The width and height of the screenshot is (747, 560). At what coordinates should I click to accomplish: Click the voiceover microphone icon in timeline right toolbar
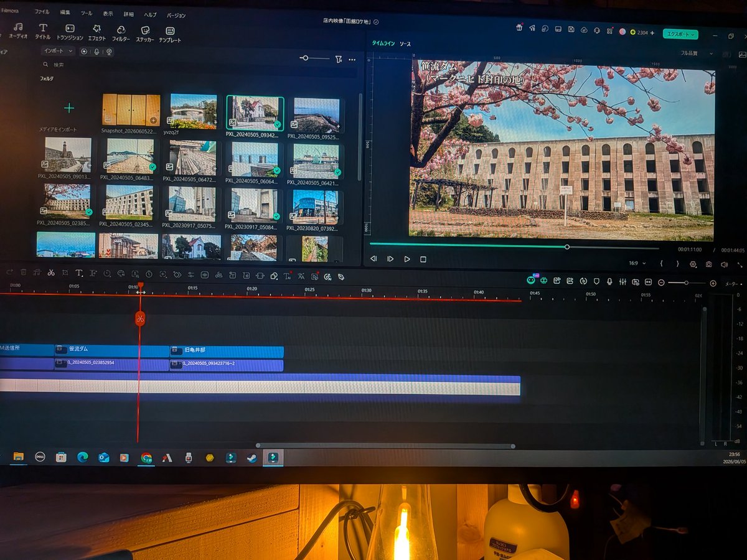coord(609,282)
